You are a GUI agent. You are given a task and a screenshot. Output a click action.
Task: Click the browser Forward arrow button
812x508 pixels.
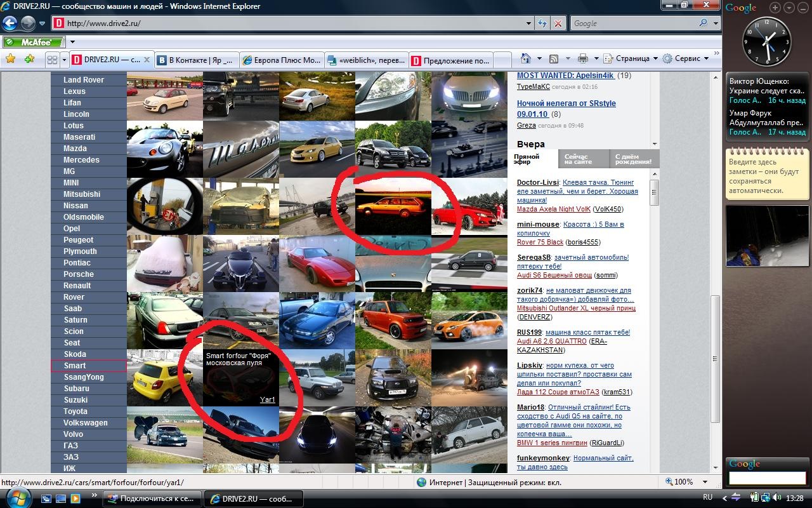[x=28, y=23]
